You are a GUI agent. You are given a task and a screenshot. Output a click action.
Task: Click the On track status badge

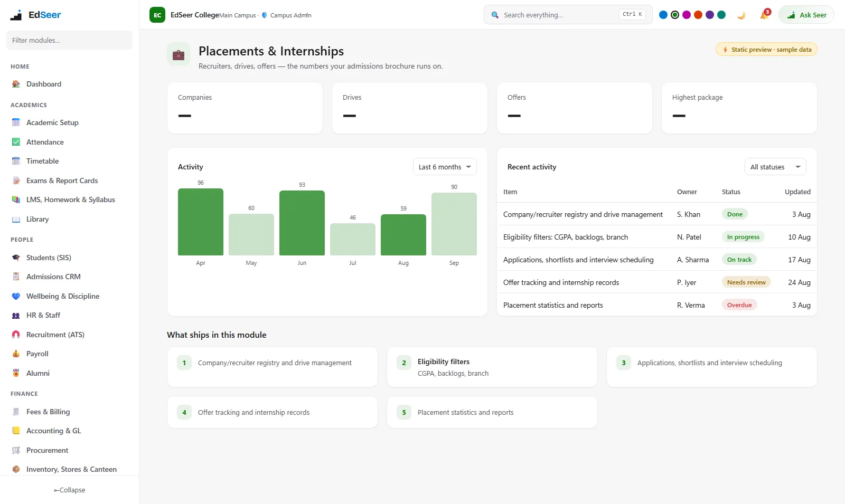[739, 260]
